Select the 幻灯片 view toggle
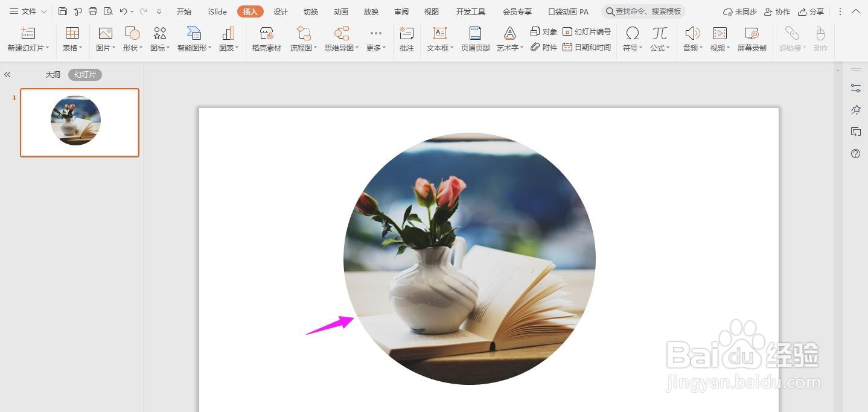This screenshot has height=412, width=868. click(x=85, y=75)
